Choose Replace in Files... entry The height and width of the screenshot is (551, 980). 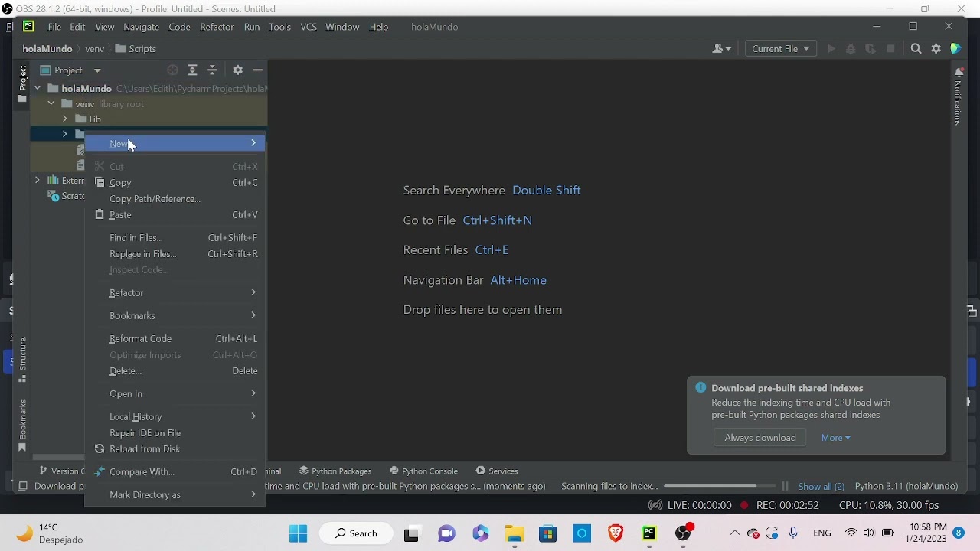(x=175, y=254)
